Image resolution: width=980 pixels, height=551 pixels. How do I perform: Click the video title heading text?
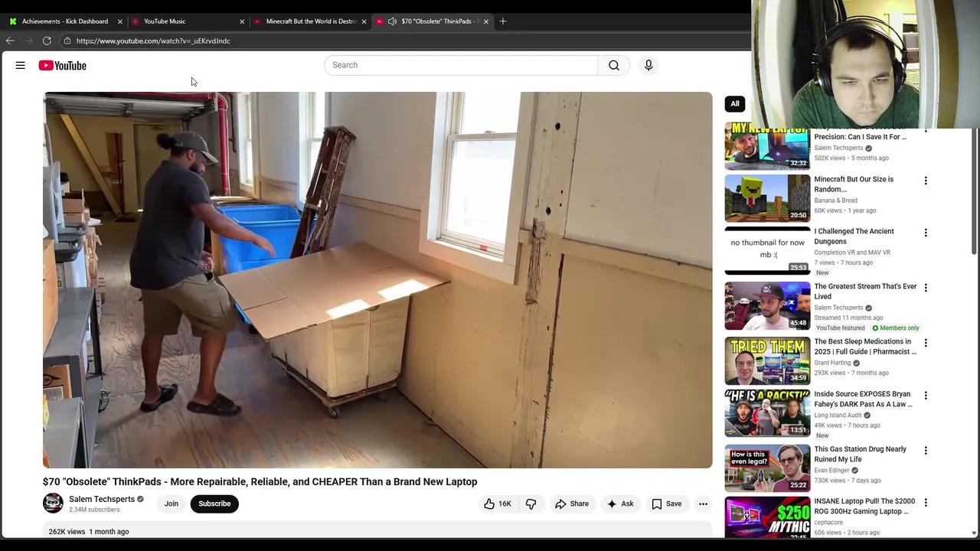260,481
